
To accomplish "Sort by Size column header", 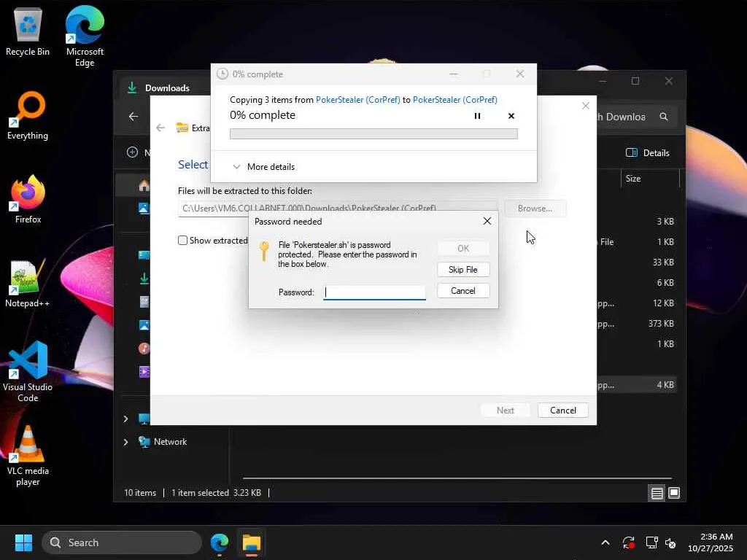I will point(633,179).
